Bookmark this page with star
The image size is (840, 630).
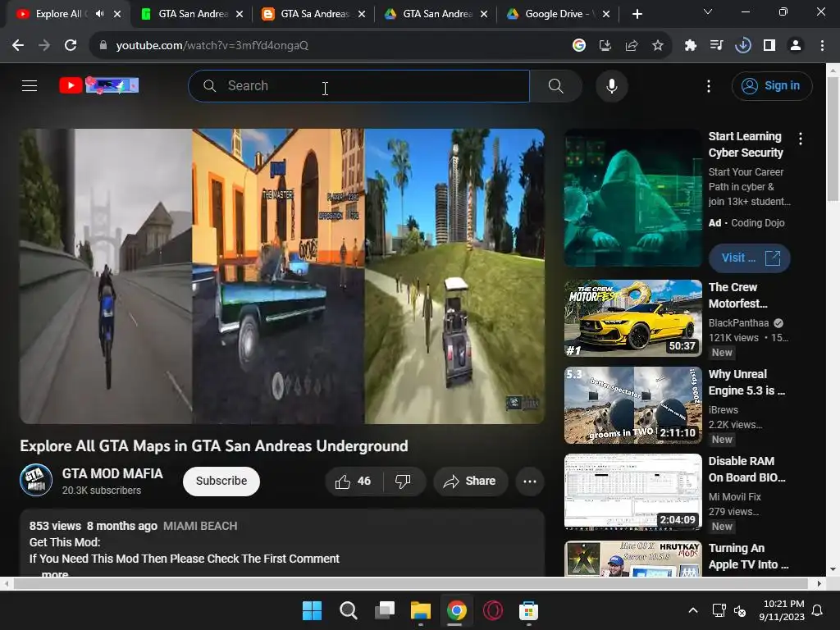tap(658, 46)
